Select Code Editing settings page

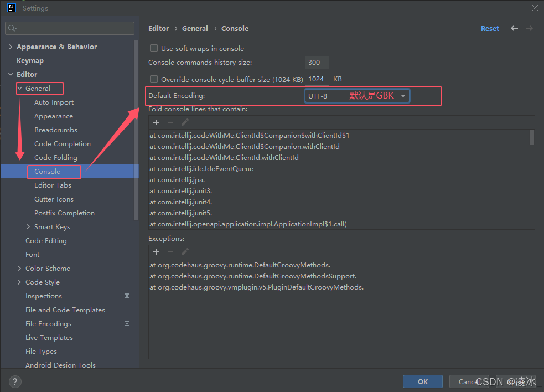pos(46,241)
